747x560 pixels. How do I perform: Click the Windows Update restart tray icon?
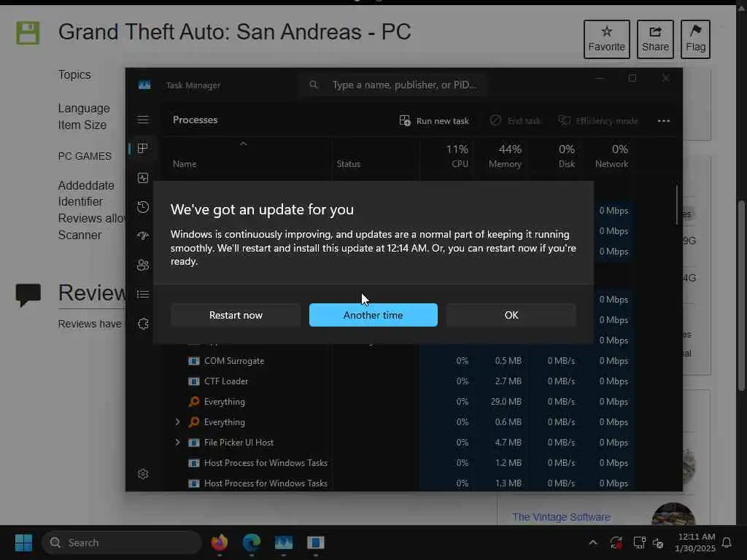tap(616, 542)
